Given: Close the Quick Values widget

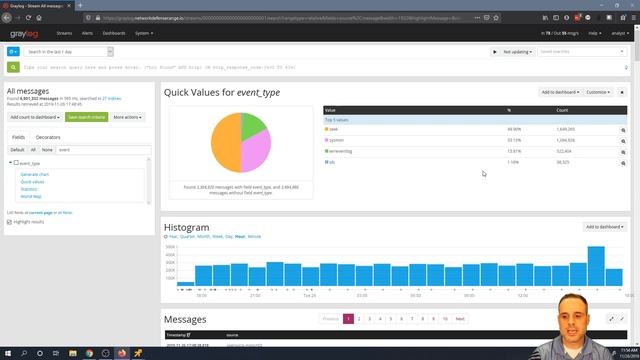Looking at the screenshot, I should [x=622, y=92].
